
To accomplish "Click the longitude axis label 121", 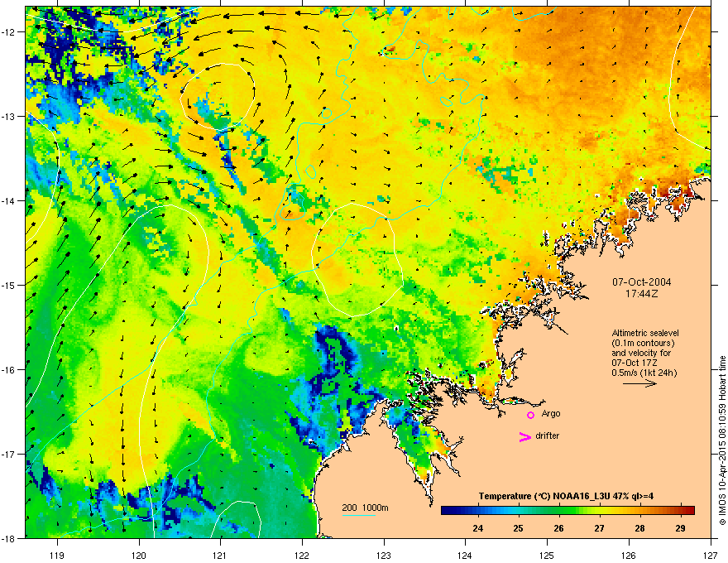I will (220, 555).
